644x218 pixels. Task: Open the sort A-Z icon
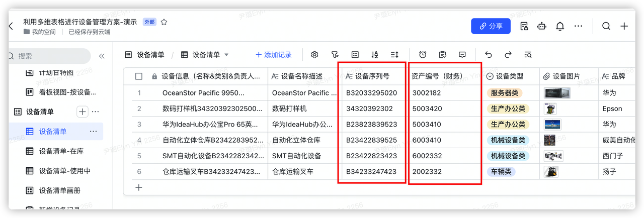click(x=374, y=55)
